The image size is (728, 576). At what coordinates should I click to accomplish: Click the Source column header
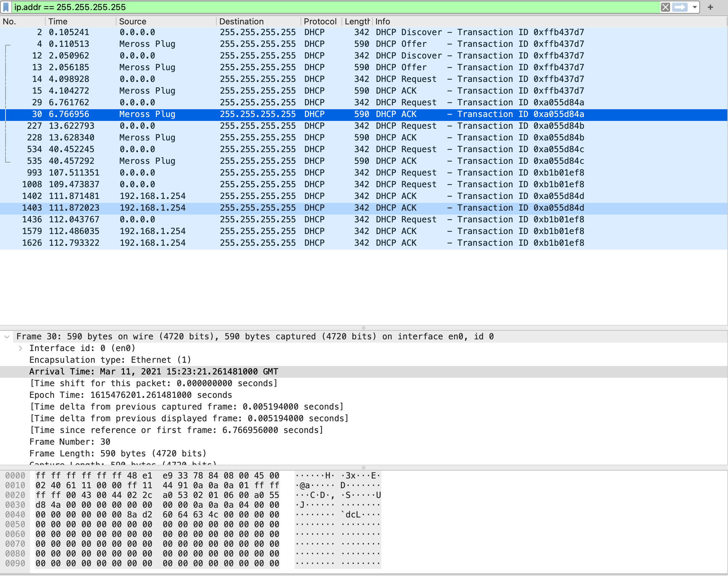coord(132,21)
